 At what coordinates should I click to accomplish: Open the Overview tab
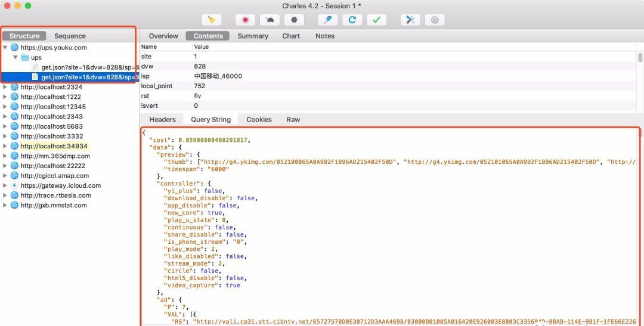coord(163,36)
